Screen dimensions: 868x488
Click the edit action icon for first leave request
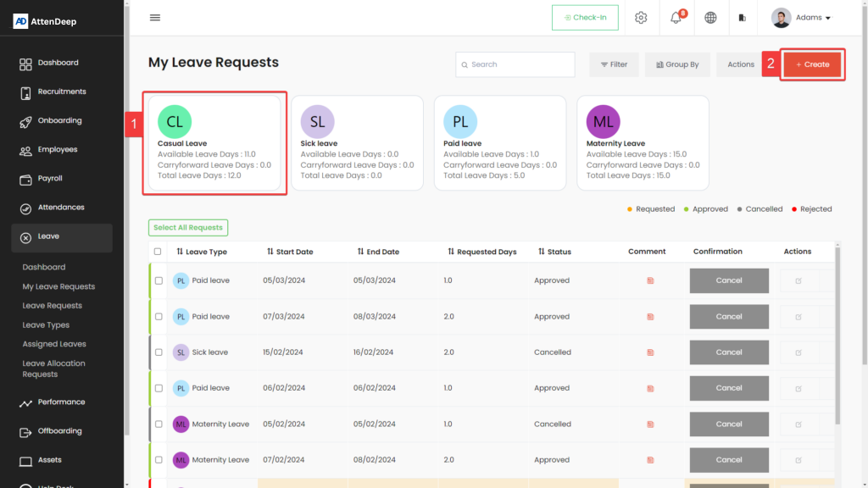click(x=798, y=280)
